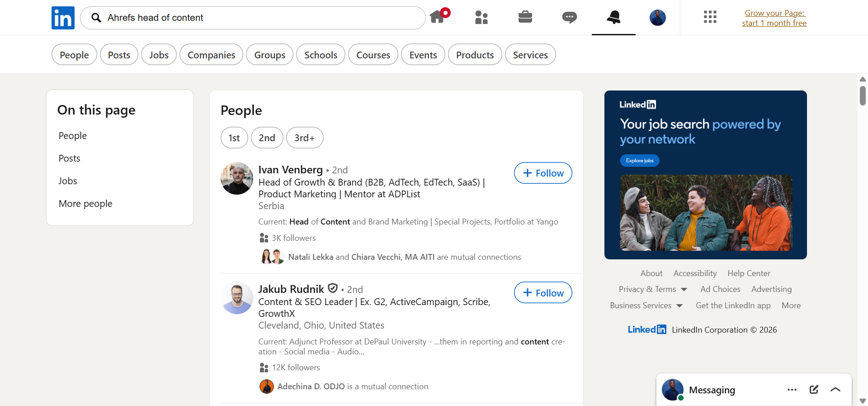Open the More footer link
The image size is (868, 406).
coord(791,306)
